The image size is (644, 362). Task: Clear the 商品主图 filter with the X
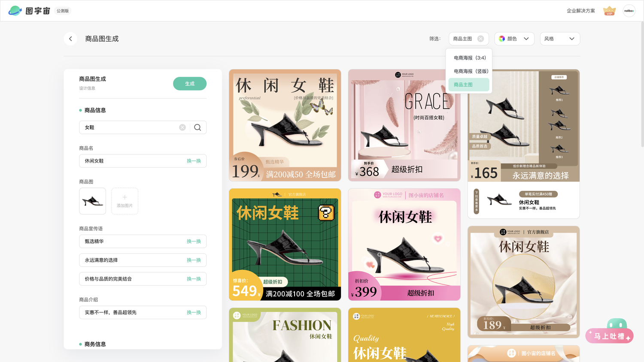480,39
